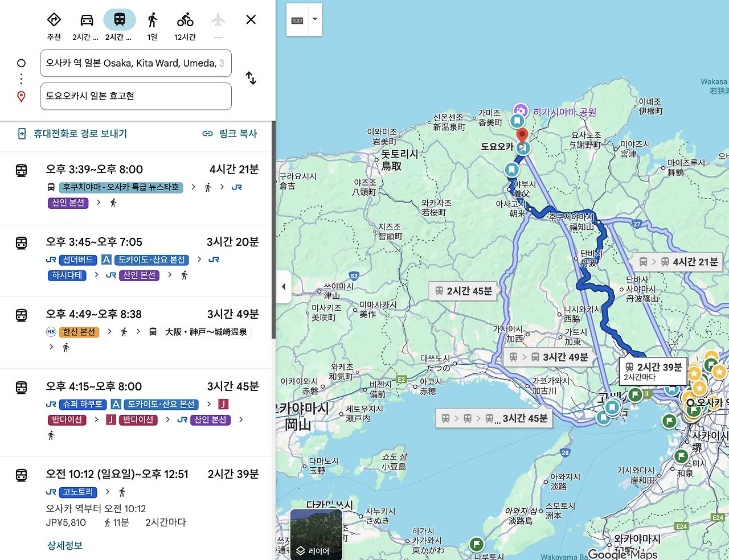
Task: Click the saved place bookmark south of Toyooka
Action: point(512,170)
